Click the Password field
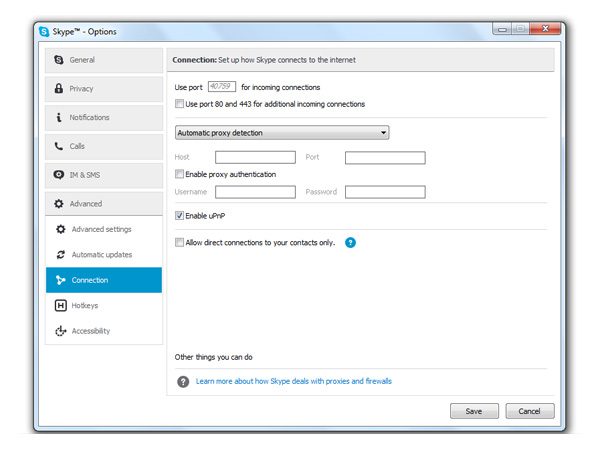Screen dimensions: 600x450 tap(385, 192)
